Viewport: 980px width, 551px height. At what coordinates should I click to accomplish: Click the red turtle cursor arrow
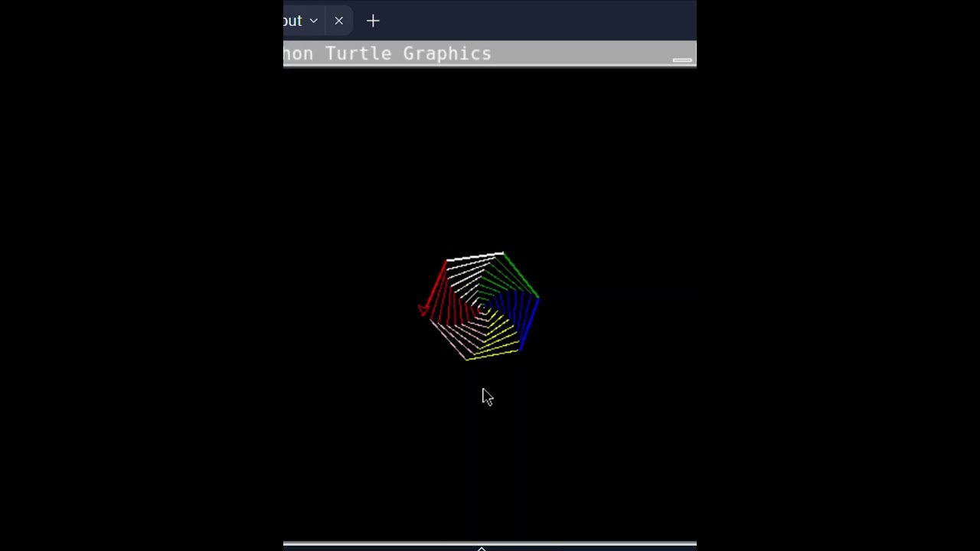423,309
